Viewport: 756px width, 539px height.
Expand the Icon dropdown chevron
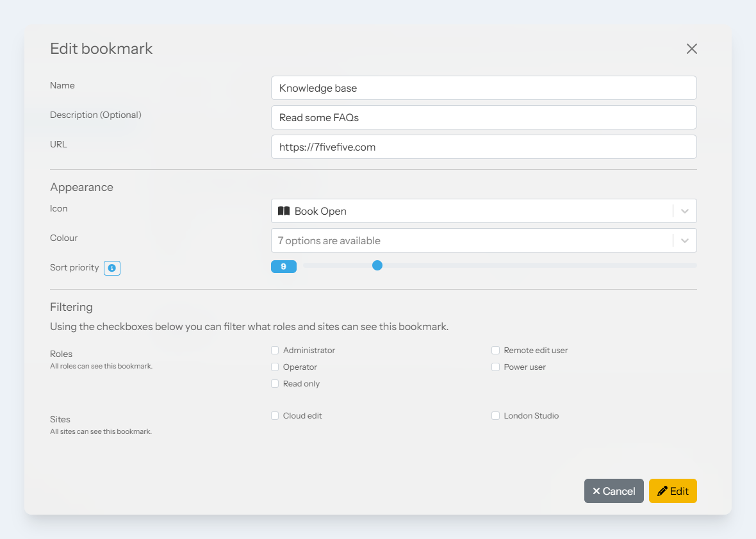pos(685,211)
